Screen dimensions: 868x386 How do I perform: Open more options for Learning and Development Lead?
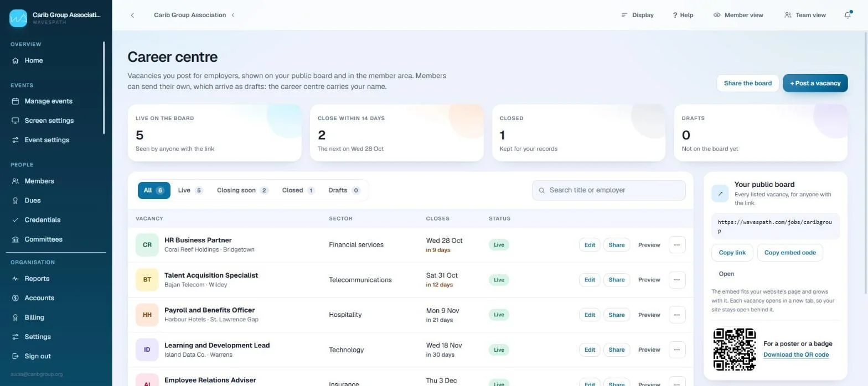click(x=677, y=350)
